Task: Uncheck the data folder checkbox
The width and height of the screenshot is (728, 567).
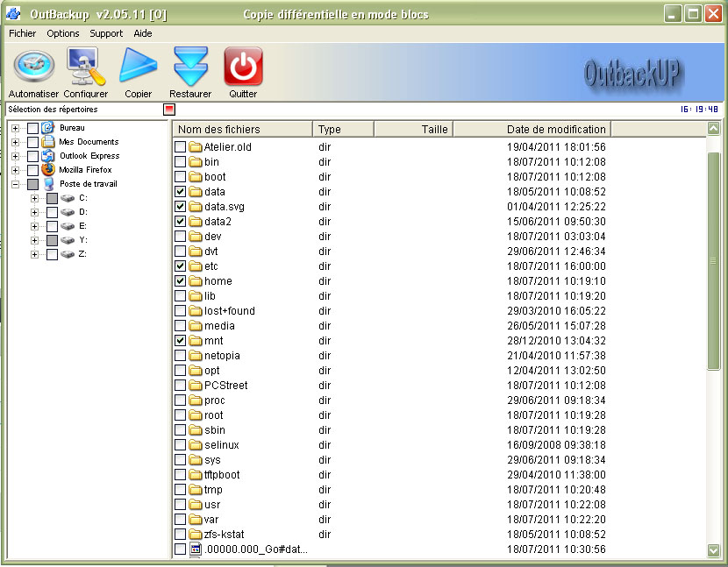Action: click(180, 192)
